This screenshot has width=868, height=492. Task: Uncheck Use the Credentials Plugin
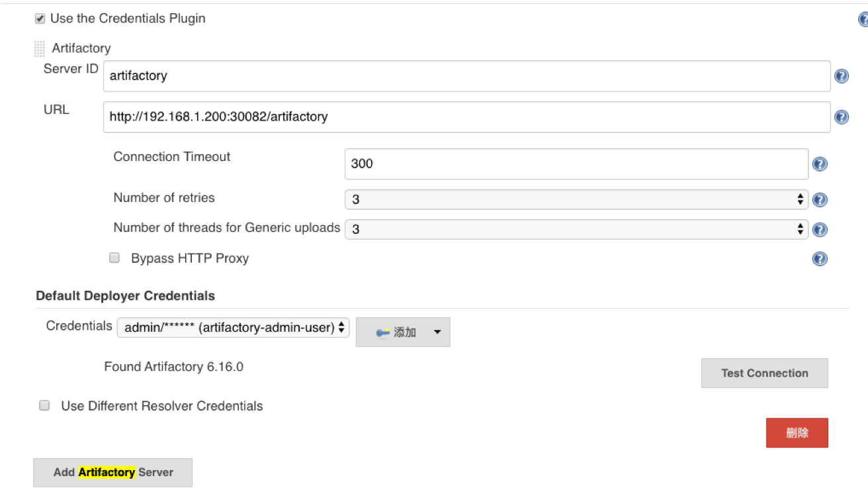[x=40, y=19]
